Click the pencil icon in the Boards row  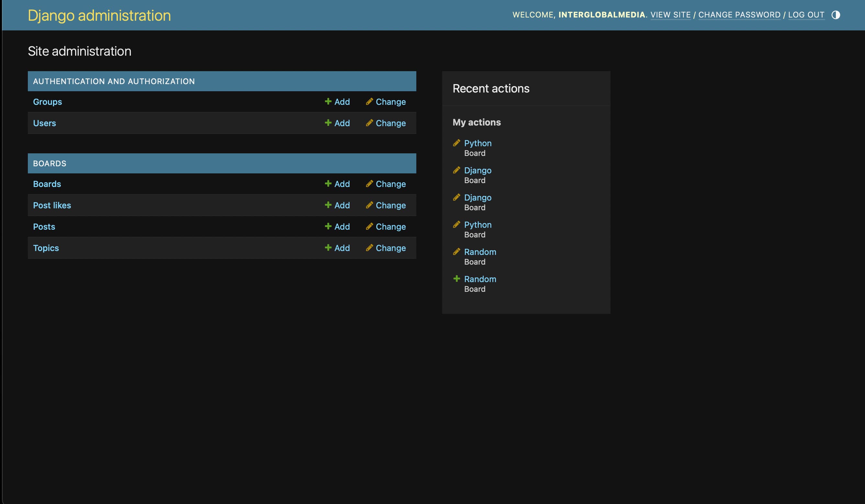coord(369,183)
